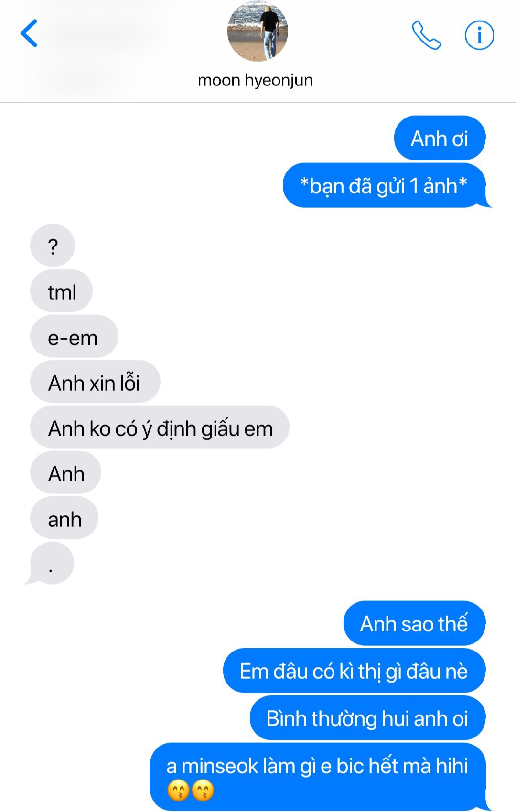Screen dimensions: 516x812
Task: Tap 'Em đâu có kì thị gì đâu nè'
Action: tap(354, 671)
